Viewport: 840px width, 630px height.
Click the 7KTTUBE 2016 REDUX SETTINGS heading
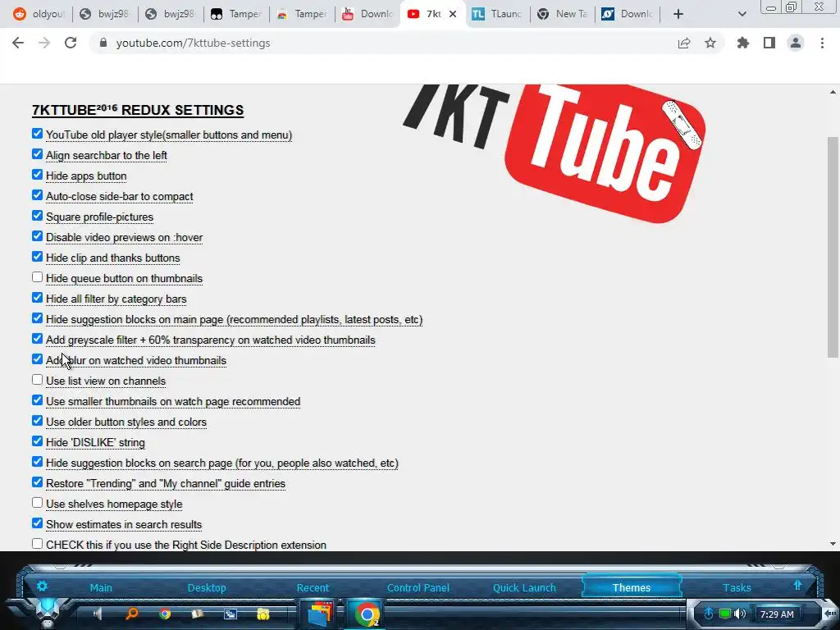[138, 110]
